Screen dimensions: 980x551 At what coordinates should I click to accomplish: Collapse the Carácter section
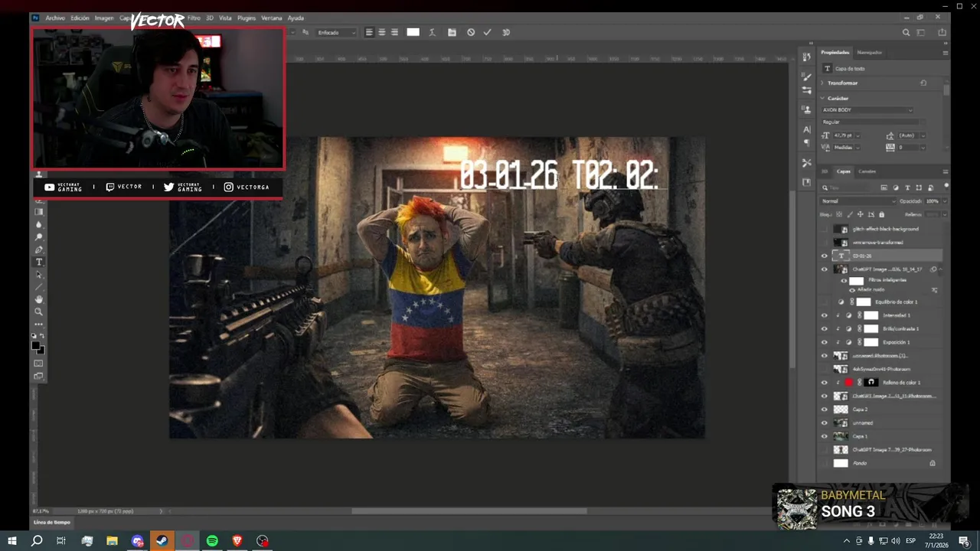(823, 98)
